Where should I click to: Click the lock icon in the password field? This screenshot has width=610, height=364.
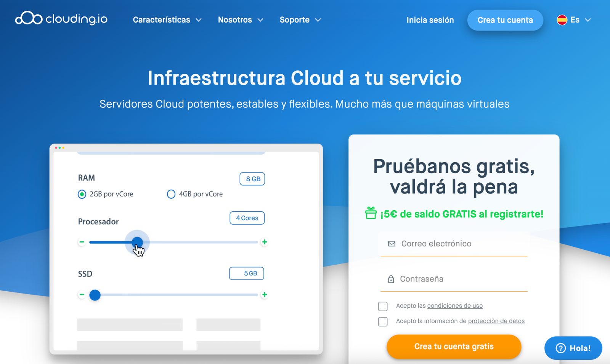point(391,279)
